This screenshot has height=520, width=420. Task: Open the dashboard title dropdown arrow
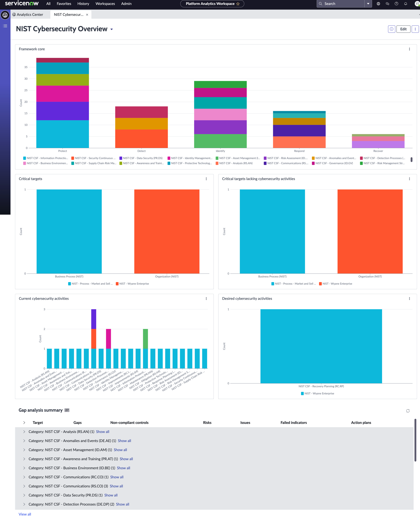point(111,29)
